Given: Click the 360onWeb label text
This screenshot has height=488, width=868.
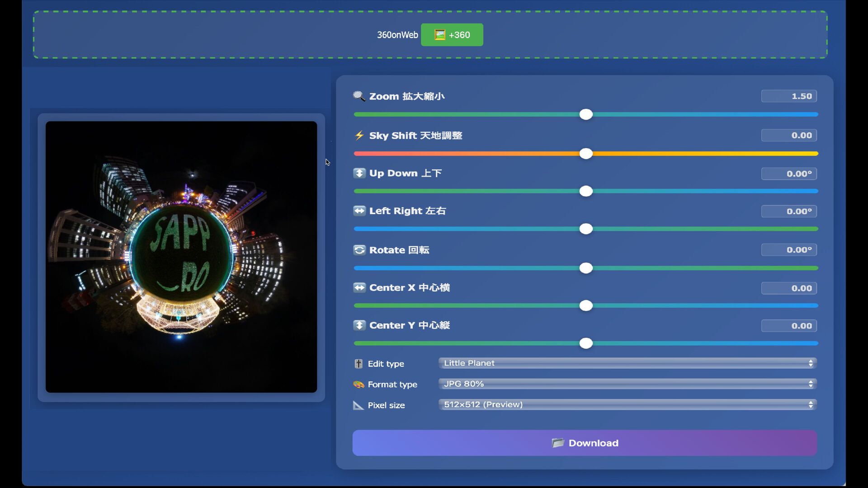Looking at the screenshot, I should coord(397,35).
